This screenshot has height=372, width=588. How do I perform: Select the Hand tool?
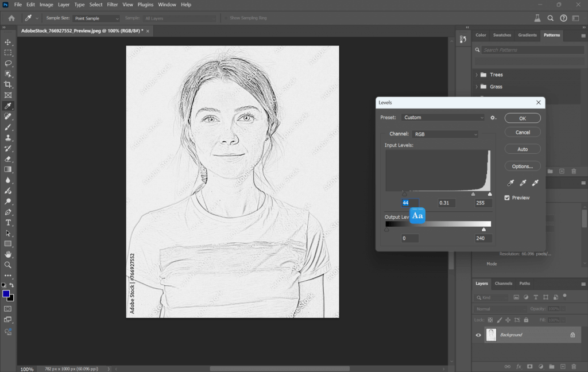[x=8, y=254]
